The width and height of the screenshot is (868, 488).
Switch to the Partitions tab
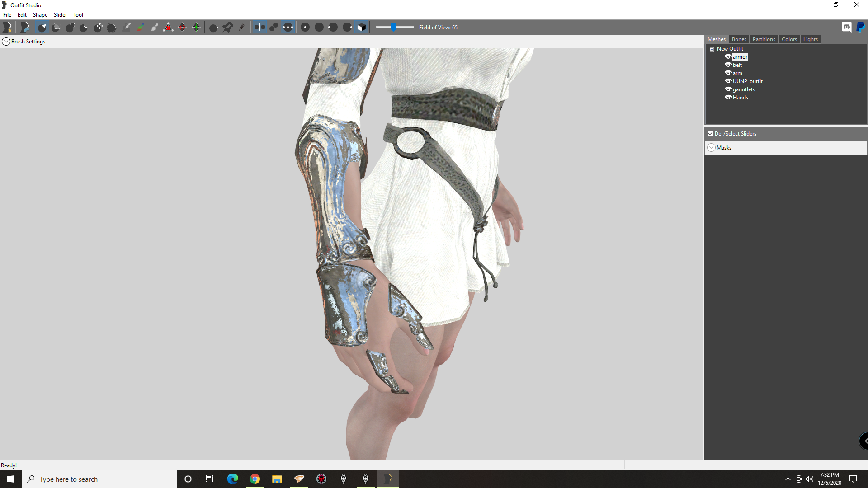764,39
